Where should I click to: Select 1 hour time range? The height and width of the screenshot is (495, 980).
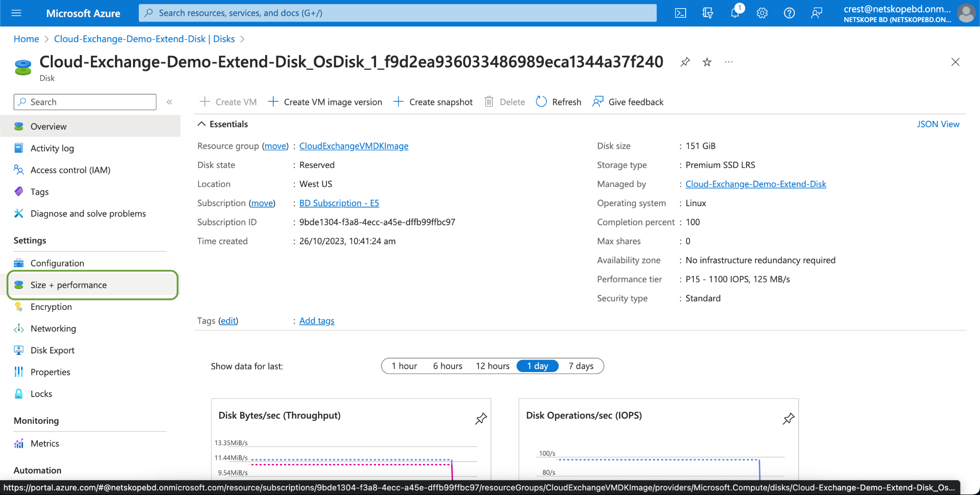[x=404, y=366]
